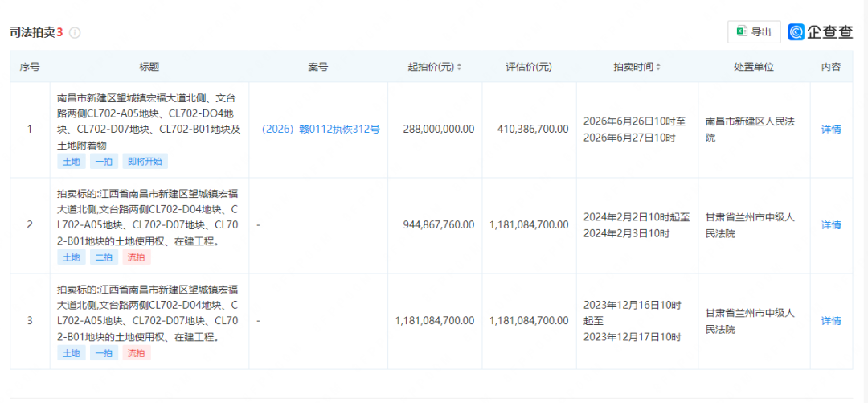
Task: Click the serial number 1 cell
Action: point(30,130)
